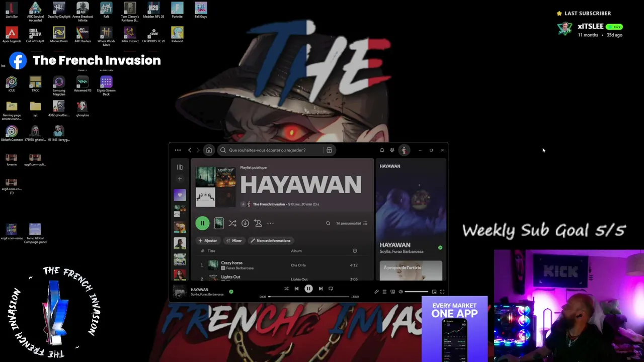Toggle liked checkmark in Now Playing panel
Viewport: 644px width, 362px height.
click(440, 247)
